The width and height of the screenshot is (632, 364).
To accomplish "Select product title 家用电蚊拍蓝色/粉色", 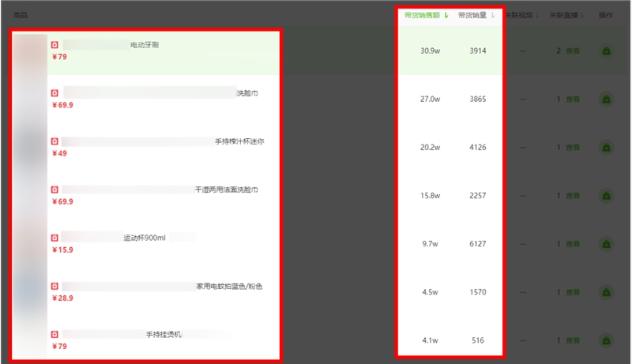I will tap(229, 287).
